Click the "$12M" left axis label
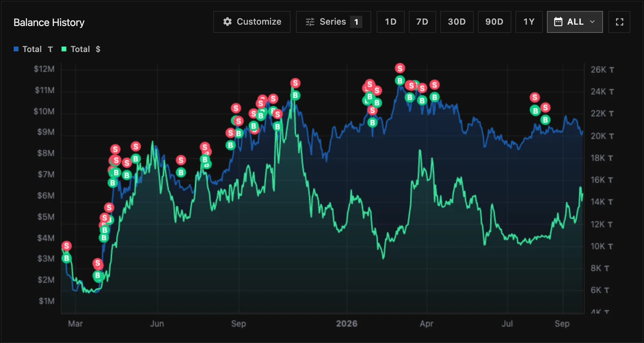Viewport: 644px width, 343px height. pos(44,69)
